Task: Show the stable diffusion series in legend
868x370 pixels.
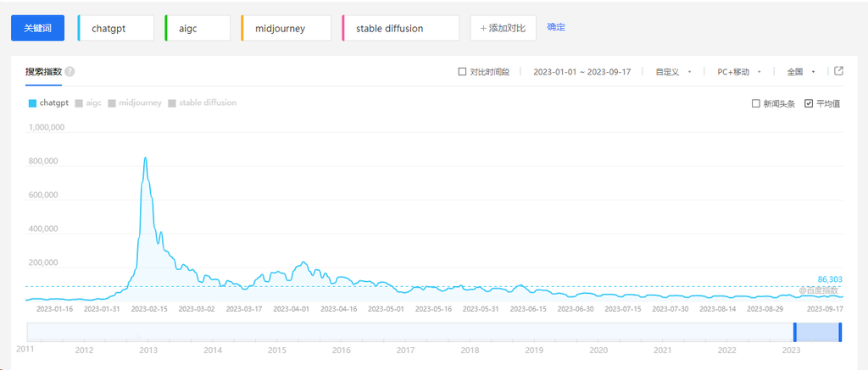Action: [202, 102]
